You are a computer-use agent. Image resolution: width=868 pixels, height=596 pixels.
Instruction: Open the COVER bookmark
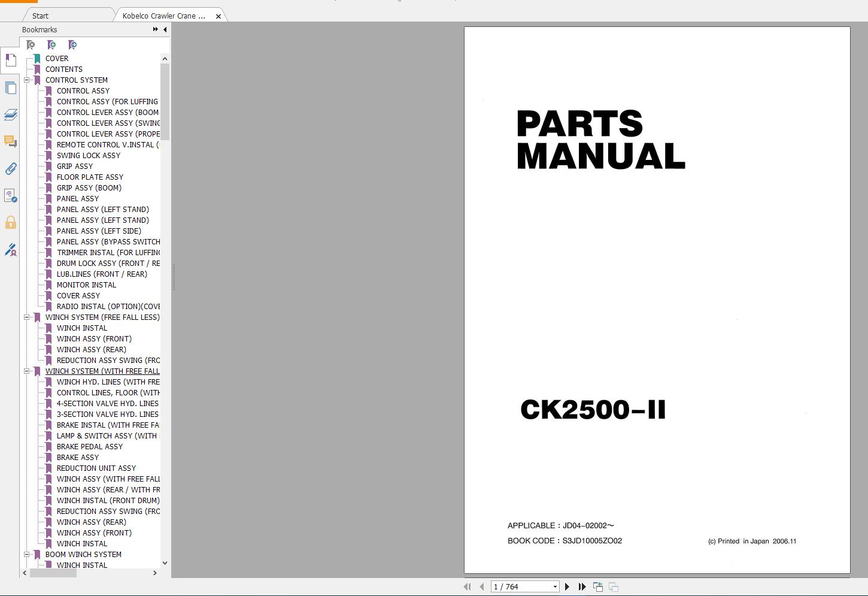pos(57,59)
